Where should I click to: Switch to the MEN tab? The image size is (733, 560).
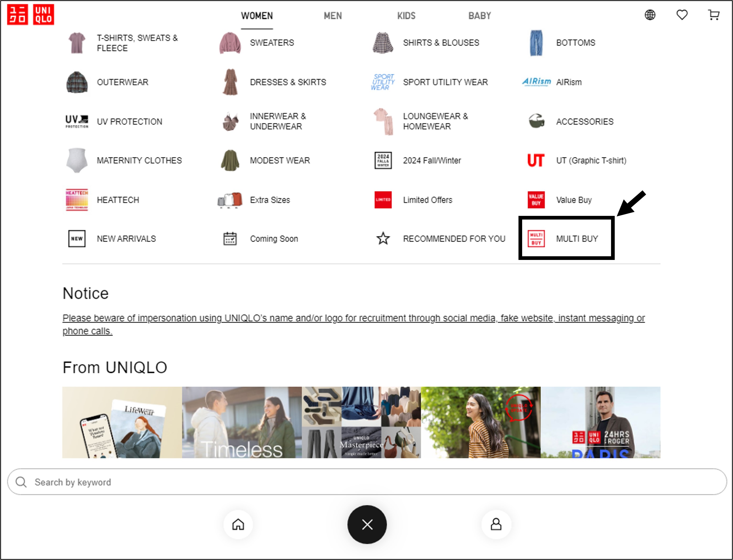click(x=333, y=16)
